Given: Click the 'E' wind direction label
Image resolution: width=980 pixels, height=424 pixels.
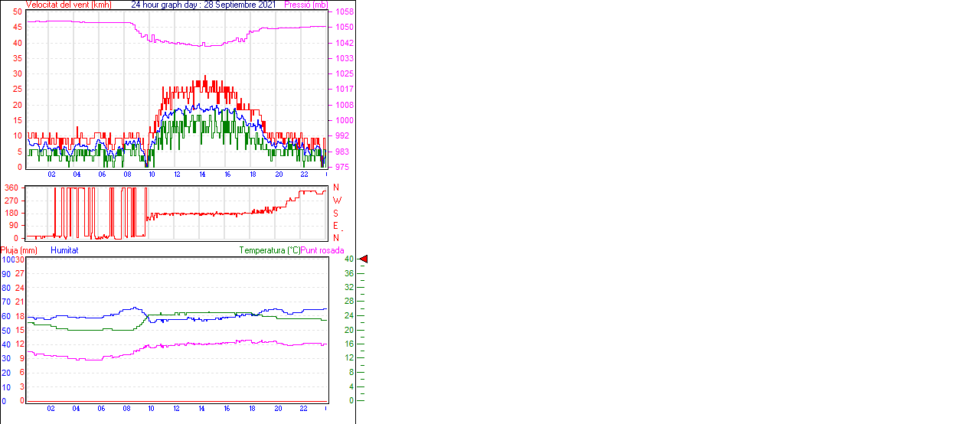Looking at the screenshot, I should [x=336, y=226].
